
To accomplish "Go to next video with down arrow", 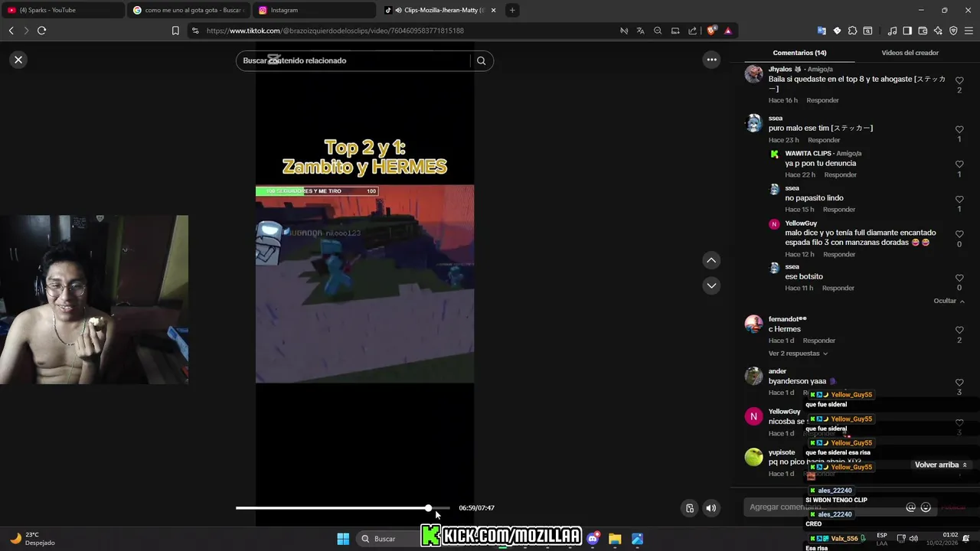I will [711, 285].
